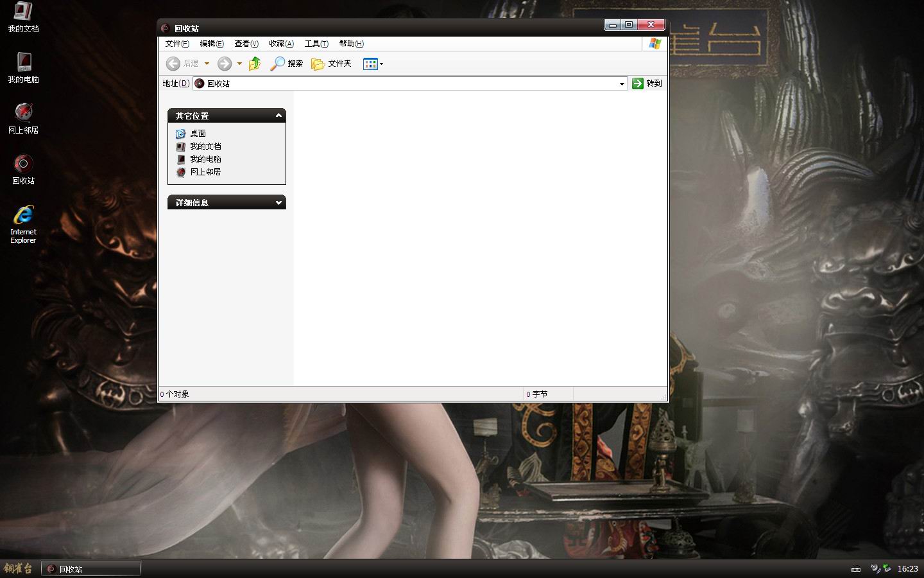Click the '0 字节' status bar text
This screenshot has width=924, height=578.
tap(537, 394)
